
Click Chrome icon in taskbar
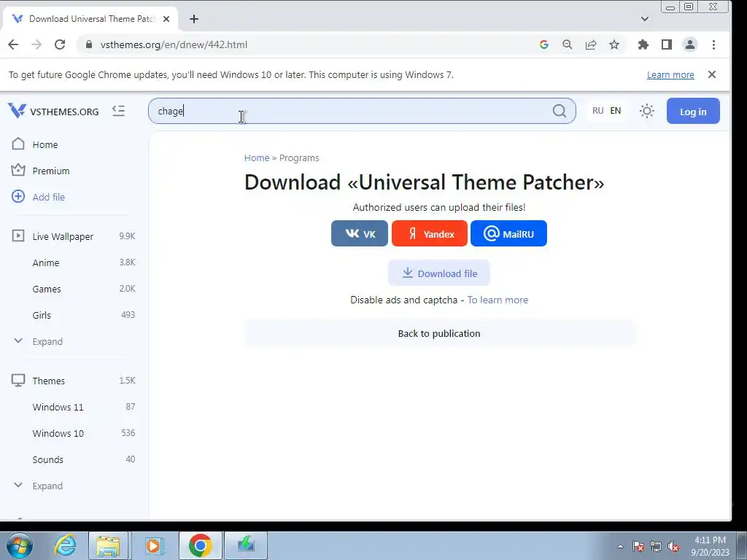200,545
